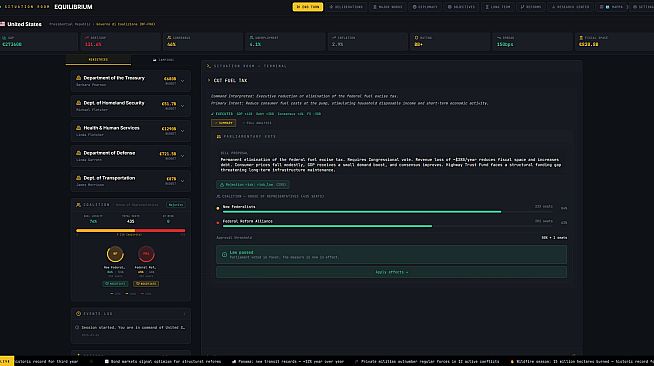Click the Department of Defense ministry icon

click(78, 153)
